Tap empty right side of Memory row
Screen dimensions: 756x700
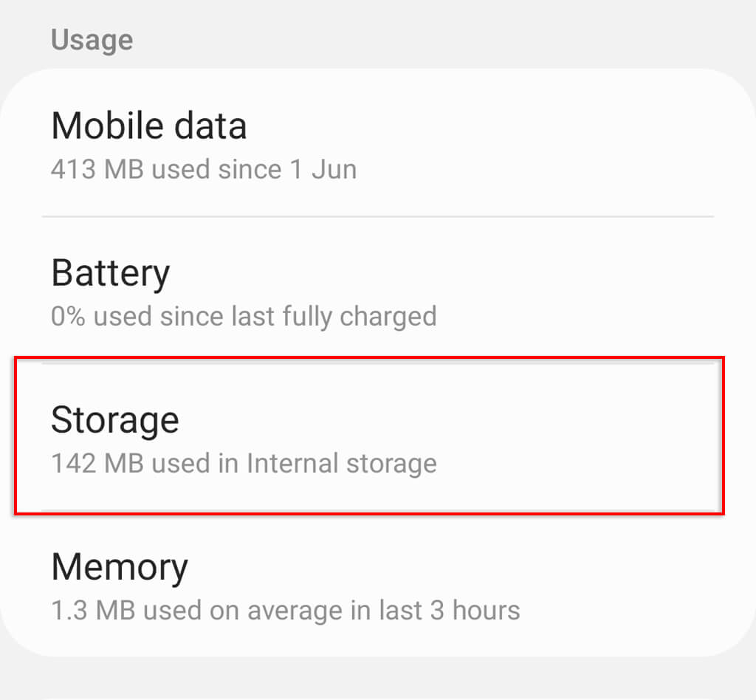tap(628, 583)
